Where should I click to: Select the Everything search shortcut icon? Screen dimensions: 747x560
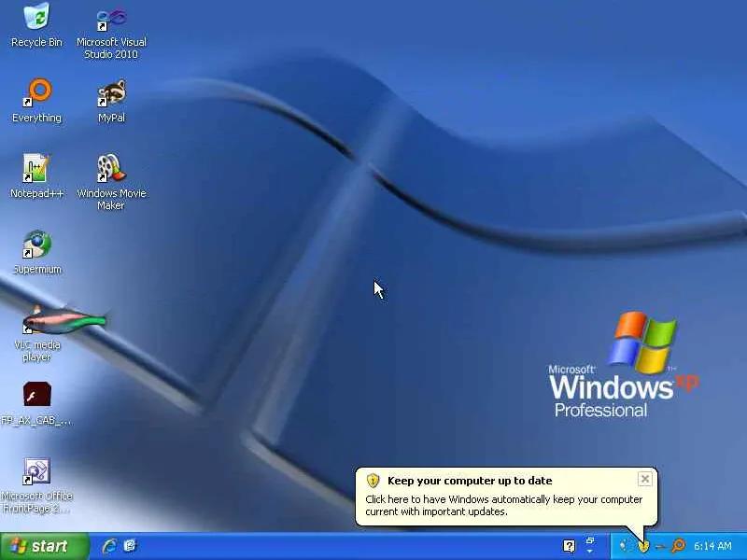[x=36, y=101]
